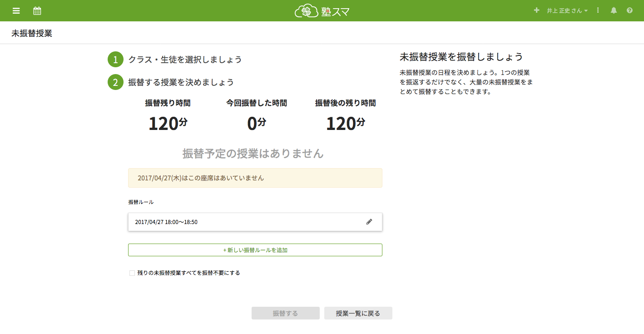
Task: Click the green step 1 number circle
Action: (x=115, y=60)
